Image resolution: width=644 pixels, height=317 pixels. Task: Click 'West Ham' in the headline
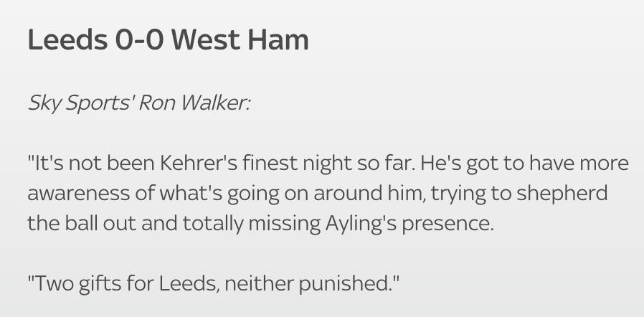(240, 40)
